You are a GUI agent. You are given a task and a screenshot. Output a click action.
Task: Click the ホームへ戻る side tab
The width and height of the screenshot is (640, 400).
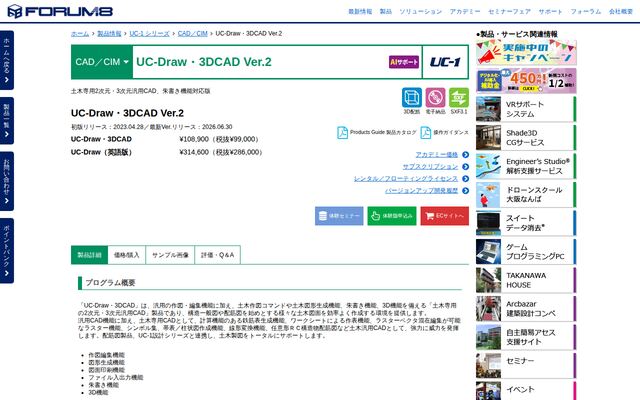point(7,60)
